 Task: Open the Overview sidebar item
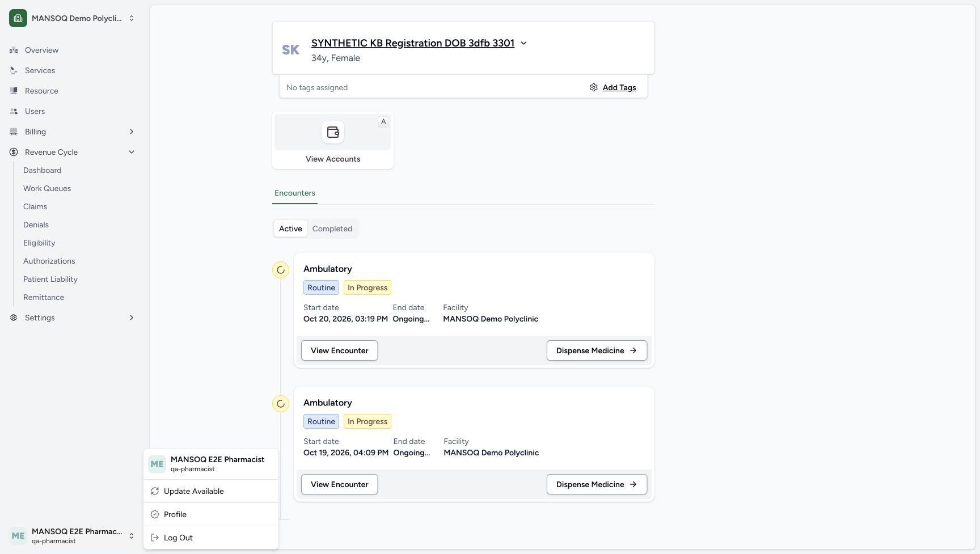(72, 50)
